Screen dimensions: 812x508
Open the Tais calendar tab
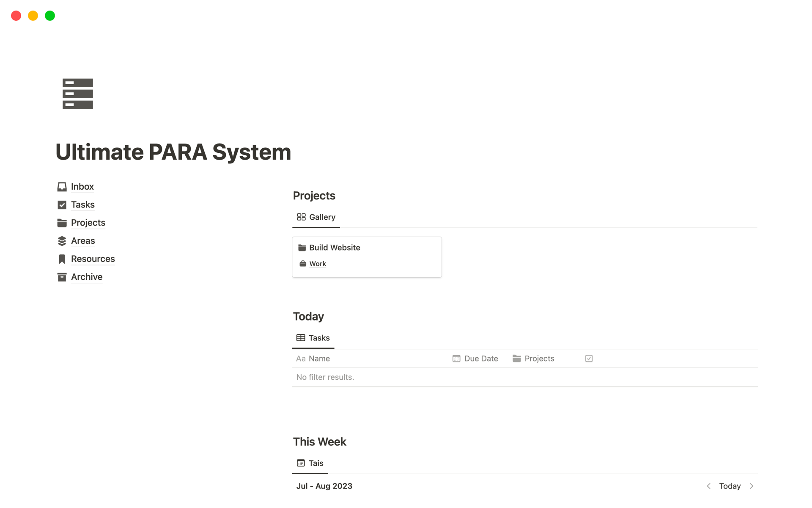310,463
